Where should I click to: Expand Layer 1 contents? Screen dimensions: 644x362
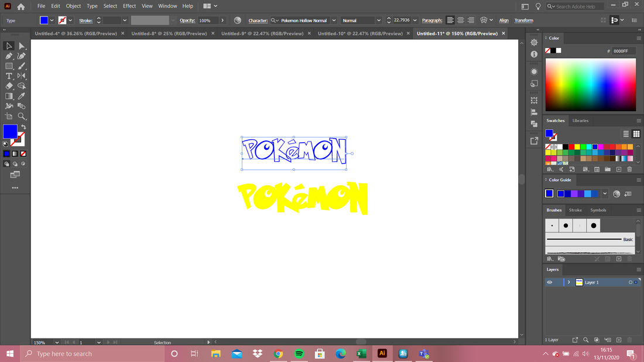pos(569,282)
